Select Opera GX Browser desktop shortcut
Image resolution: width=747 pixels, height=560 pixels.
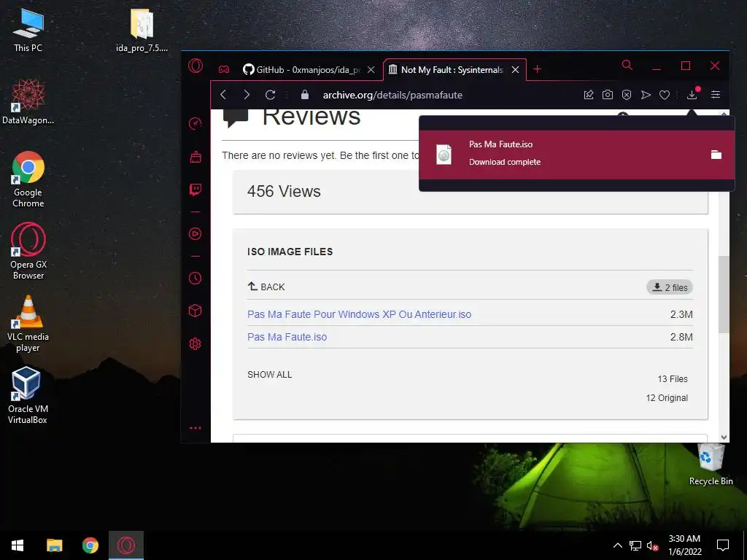[28, 251]
